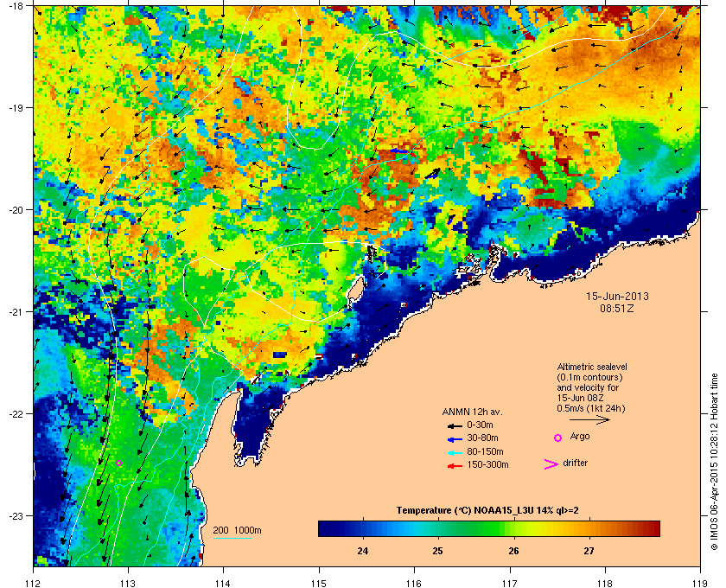Click the latitude axis label -21
Image resolution: width=726 pixels, height=588 pixels.
click(16, 312)
